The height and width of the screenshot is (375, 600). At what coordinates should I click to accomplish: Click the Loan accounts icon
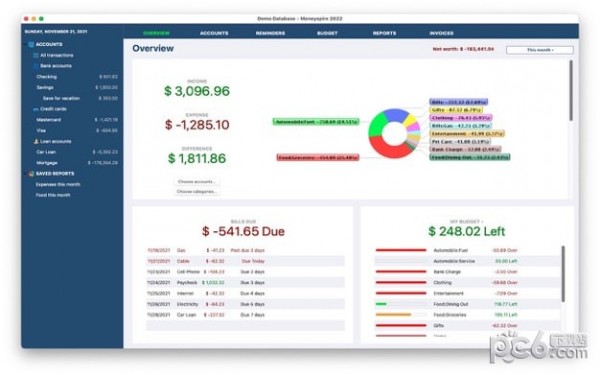click(36, 141)
